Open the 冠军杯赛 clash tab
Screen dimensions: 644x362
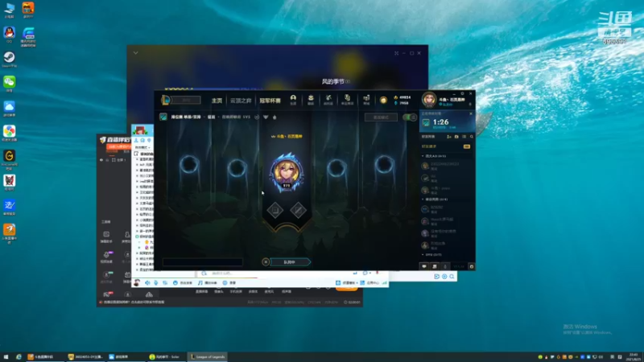tap(270, 101)
